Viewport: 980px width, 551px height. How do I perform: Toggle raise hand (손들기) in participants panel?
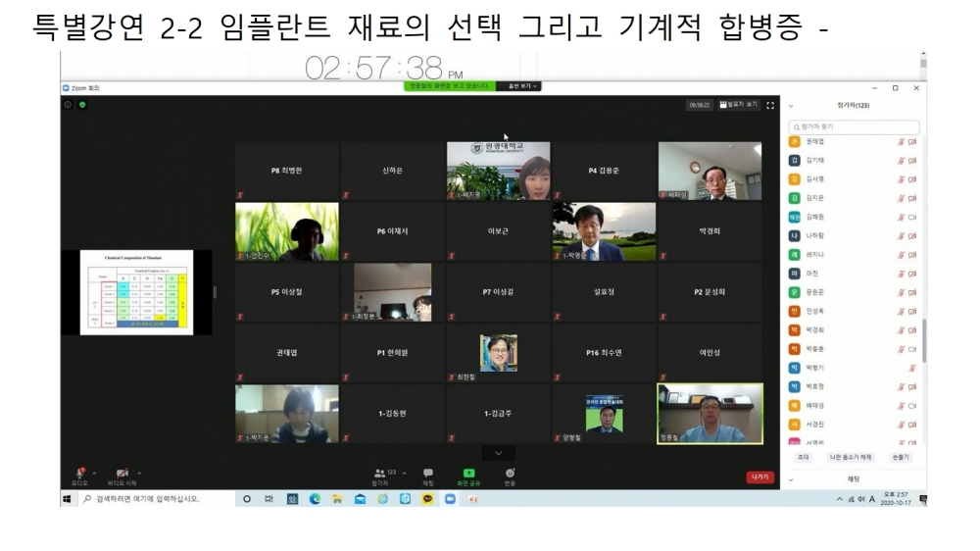pos(900,457)
